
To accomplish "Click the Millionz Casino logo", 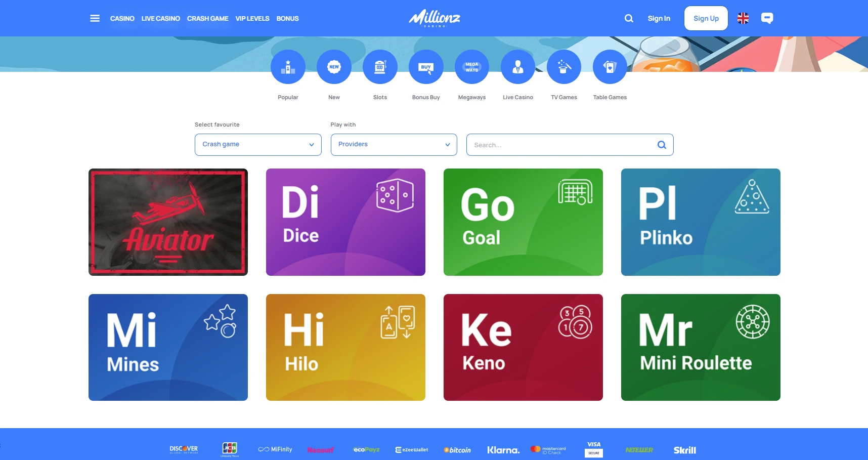I will [x=435, y=18].
